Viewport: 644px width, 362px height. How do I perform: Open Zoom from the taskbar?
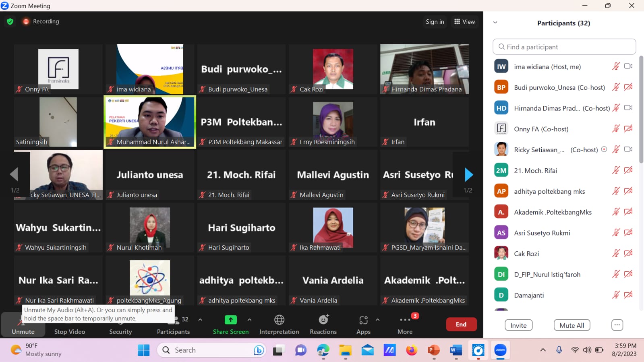(500, 350)
